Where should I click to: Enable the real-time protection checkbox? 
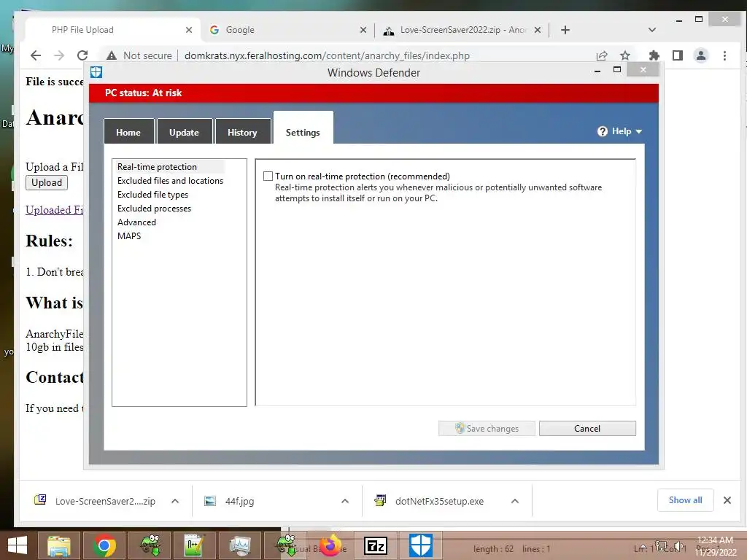[268, 176]
